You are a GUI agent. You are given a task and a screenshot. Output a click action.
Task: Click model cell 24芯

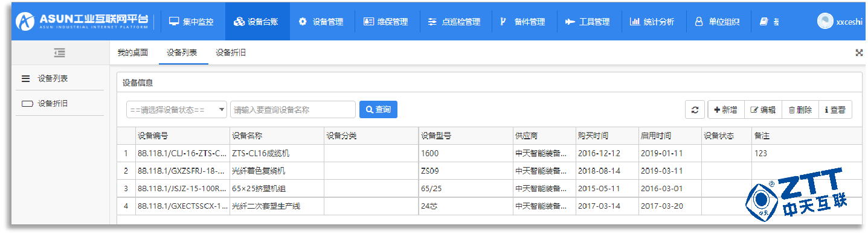pos(465,206)
